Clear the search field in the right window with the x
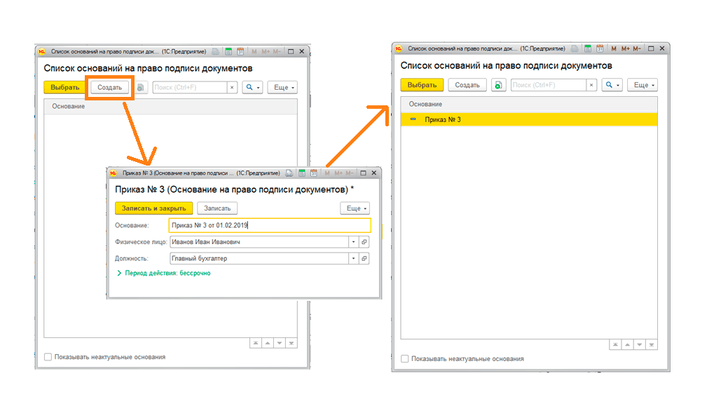This screenshot has height=411, width=714. 591,85
